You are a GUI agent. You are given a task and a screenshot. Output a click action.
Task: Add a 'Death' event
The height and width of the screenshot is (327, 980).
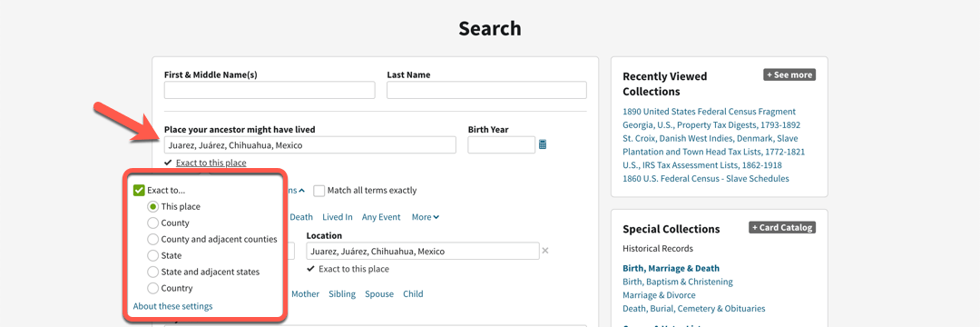[300, 217]
